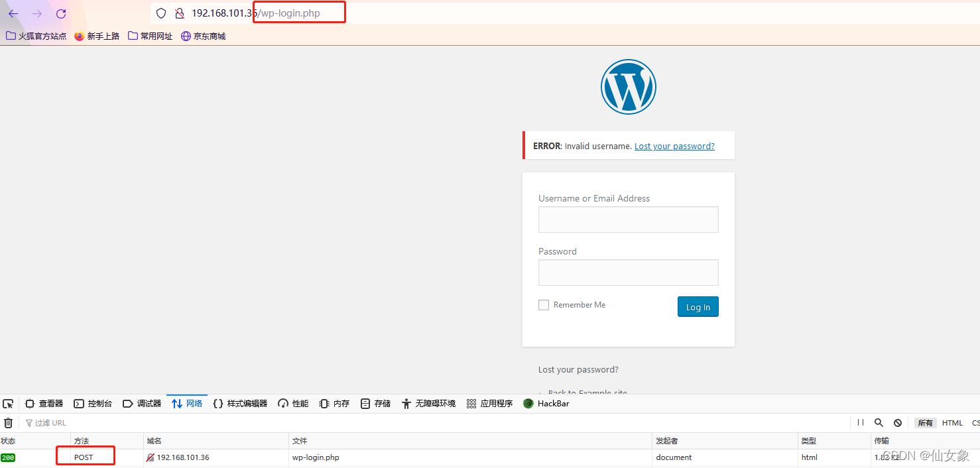Enable request blocking in the Network panel

tap(898, 422)
